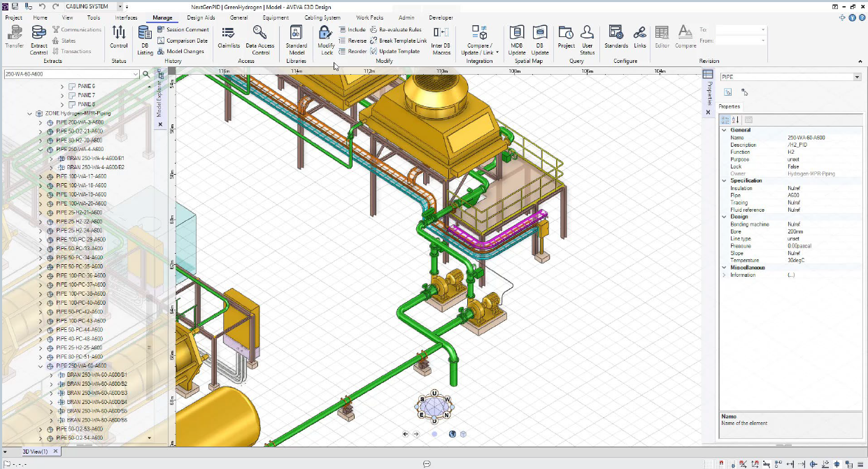Screen dimensions: 868x469
Task: Click the Inter DB Macros icon
Action: [441, 33]
